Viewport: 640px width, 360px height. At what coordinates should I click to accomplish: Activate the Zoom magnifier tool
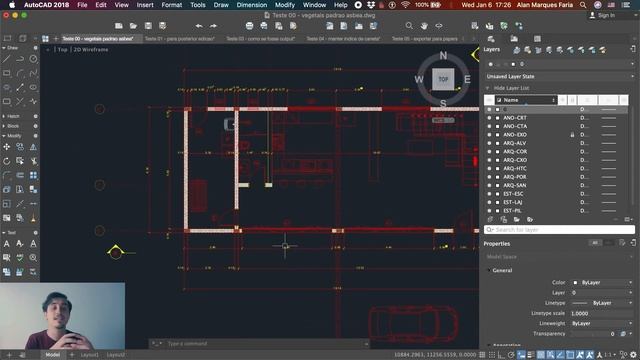pos(409,26)
